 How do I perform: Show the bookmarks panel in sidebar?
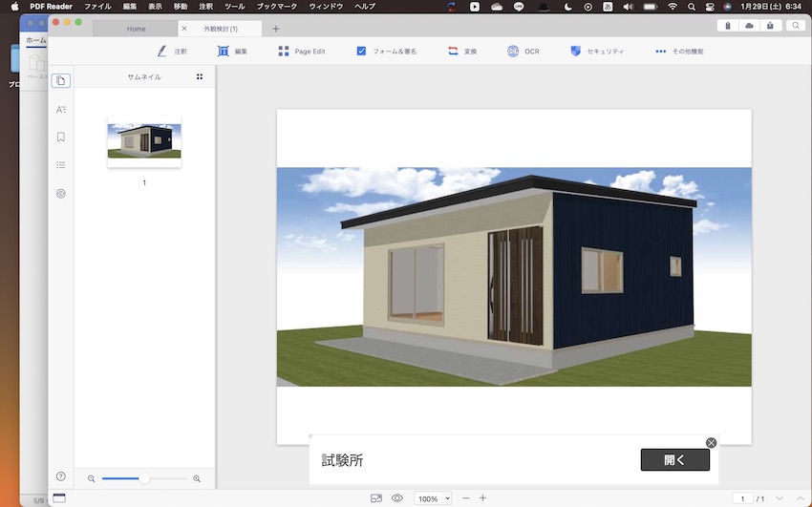[x=61, y=137]
